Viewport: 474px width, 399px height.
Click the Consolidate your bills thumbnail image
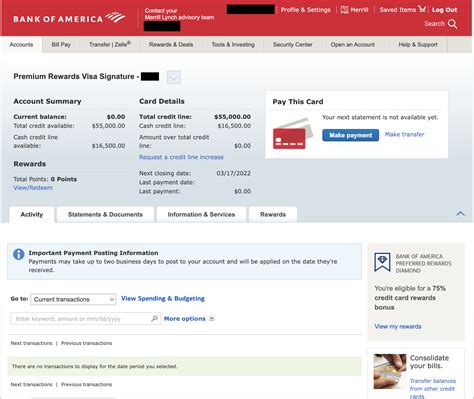click(x=390, y=371)
